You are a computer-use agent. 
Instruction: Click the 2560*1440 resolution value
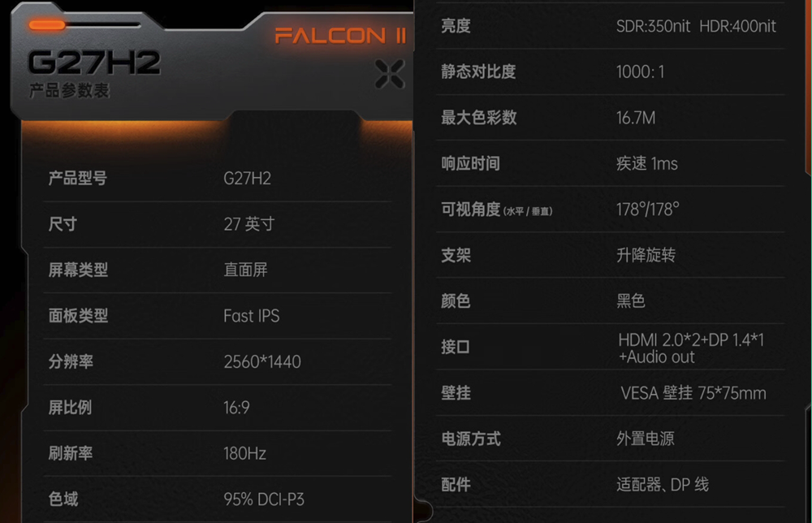click(261, 361)
